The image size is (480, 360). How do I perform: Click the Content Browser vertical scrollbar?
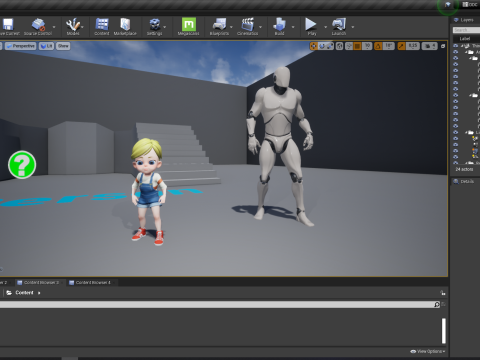tap(444, 331)
